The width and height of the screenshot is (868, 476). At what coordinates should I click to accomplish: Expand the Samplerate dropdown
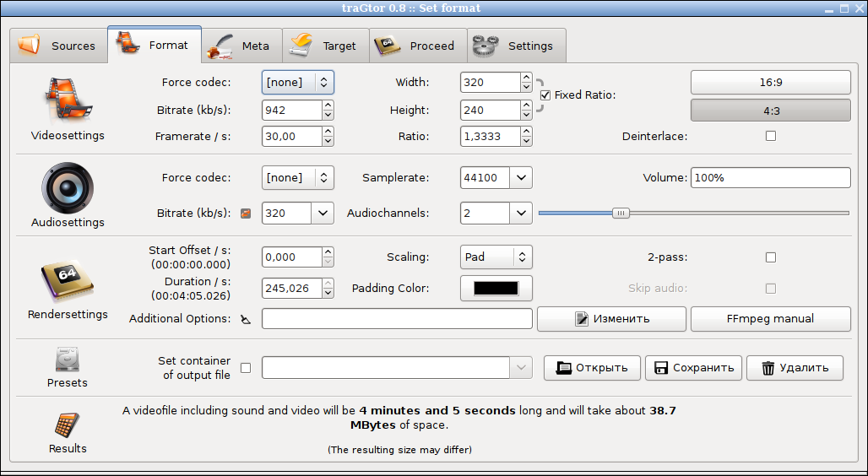point(521,178)
